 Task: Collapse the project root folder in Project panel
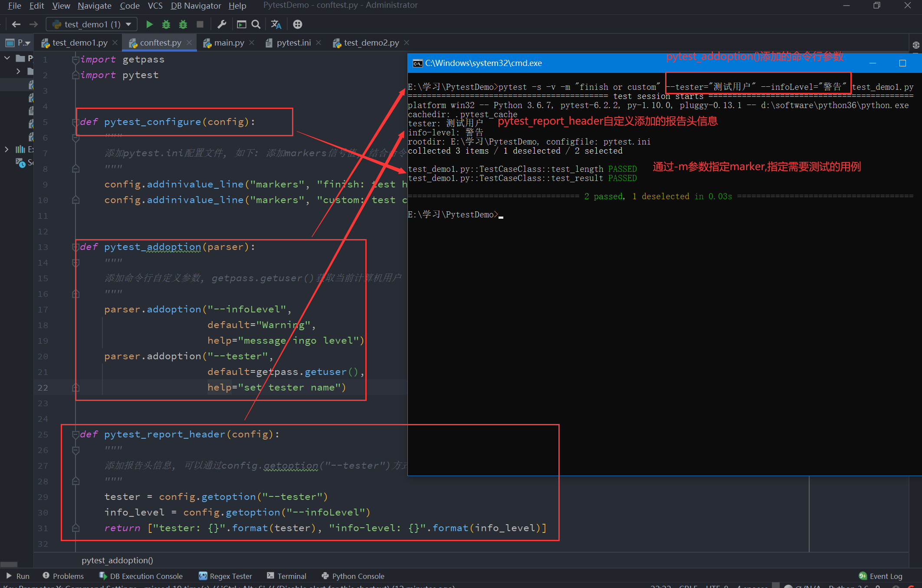[7, 58]
